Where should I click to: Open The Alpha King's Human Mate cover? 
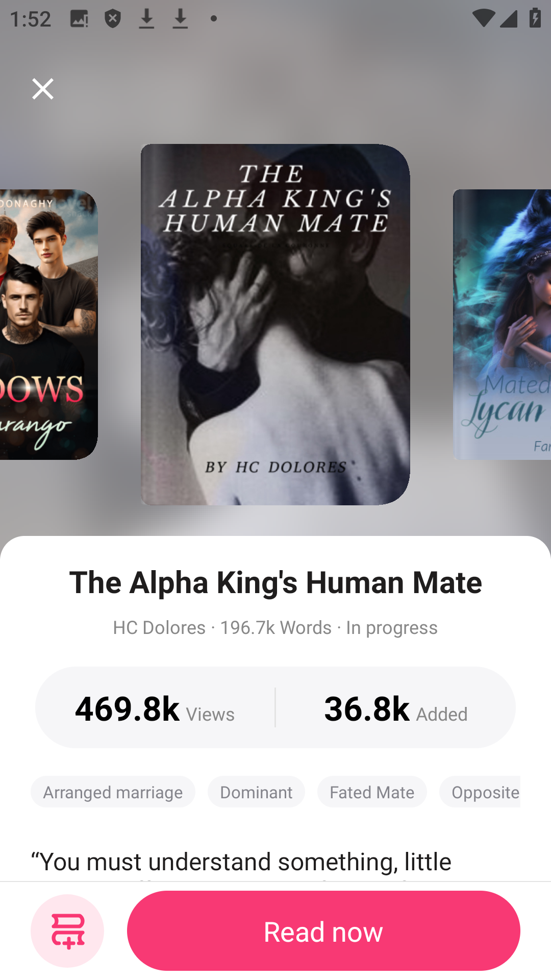(x=275, y=325)
